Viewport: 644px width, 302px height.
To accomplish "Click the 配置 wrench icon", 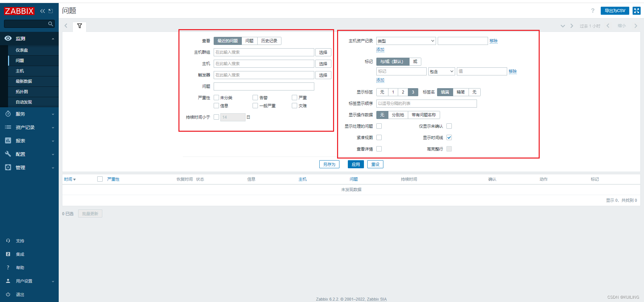I will [x=8, y=154].
